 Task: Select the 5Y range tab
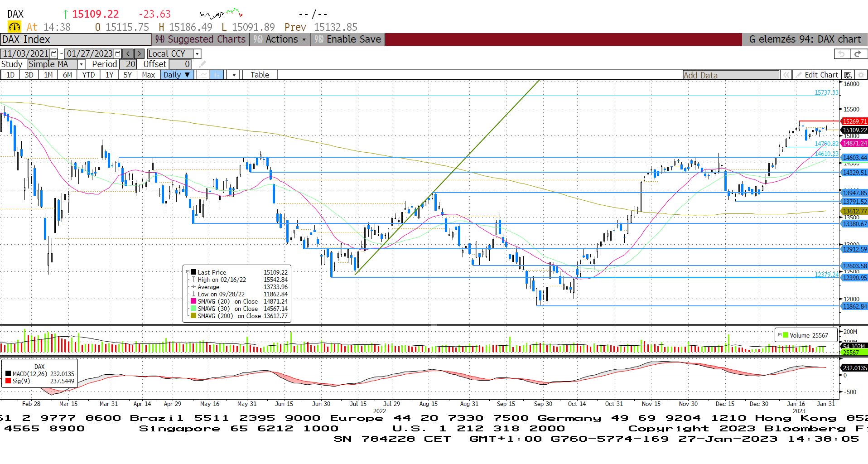[128, 75]
